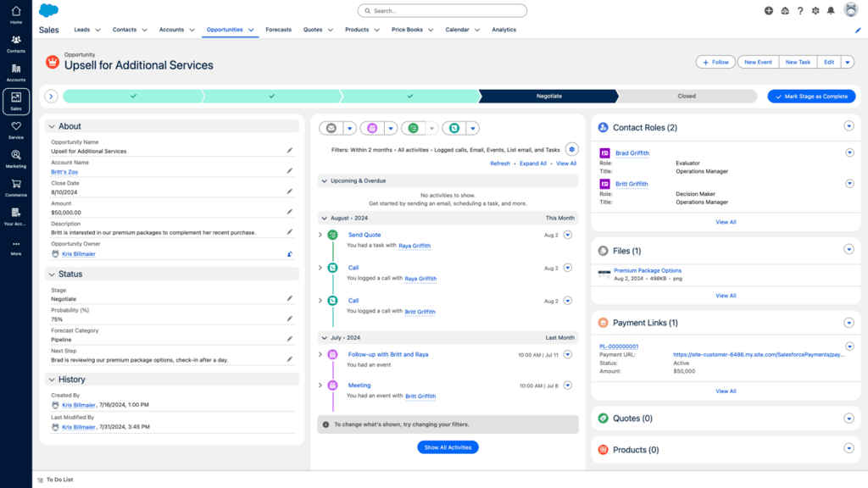
Task: Open the Price Books tab
Action: 407,30
